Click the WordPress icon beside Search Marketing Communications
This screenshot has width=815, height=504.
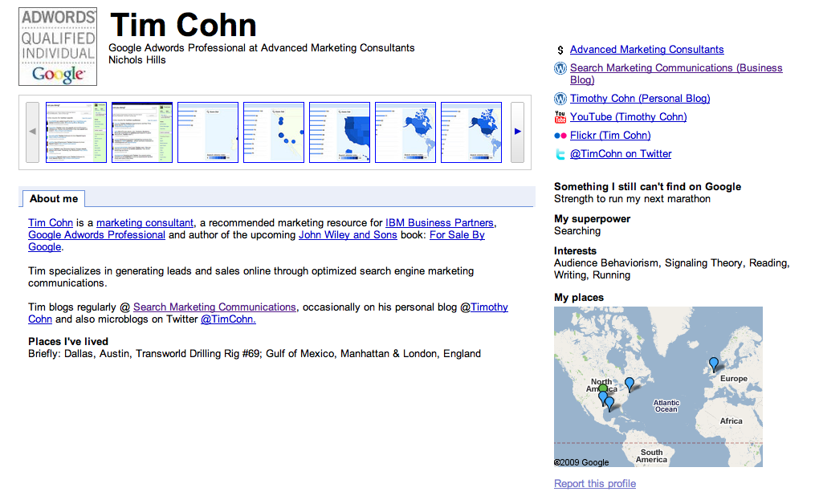click(560, 69)
